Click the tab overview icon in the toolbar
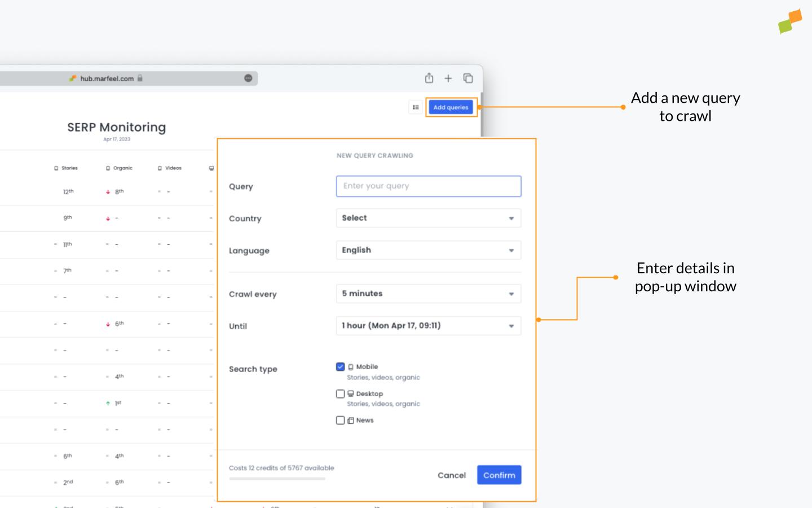The height and width of the screenshot is (508, 812). [x=467, y=78]
